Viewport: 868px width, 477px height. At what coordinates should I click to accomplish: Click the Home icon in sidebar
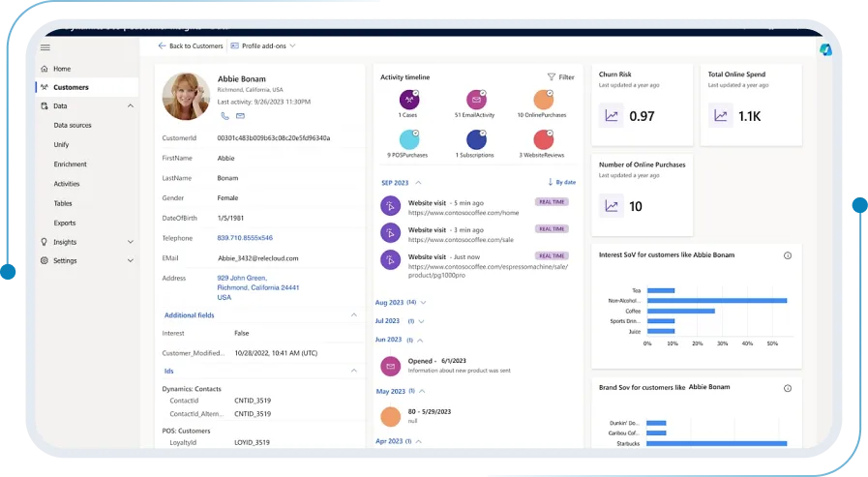tap(45, 69)
